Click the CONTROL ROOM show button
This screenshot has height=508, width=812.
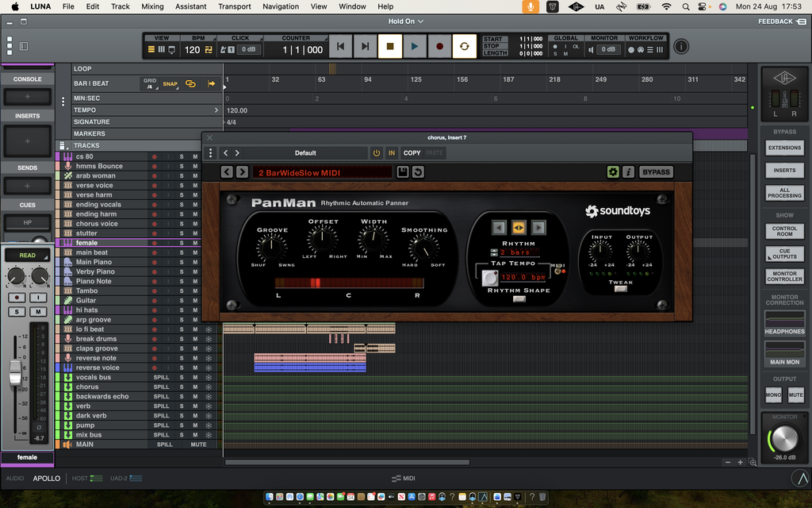(784, 231)
